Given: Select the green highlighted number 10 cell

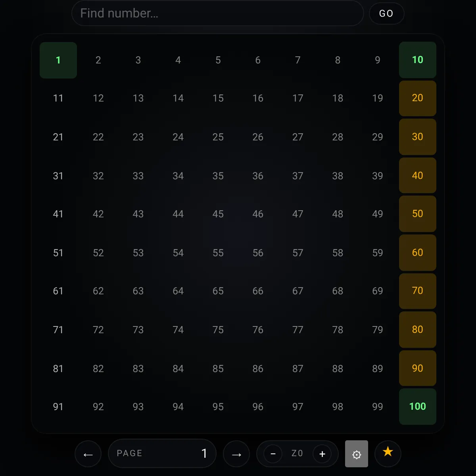Looking at the screenshot, I should click(x=417, y=60).
